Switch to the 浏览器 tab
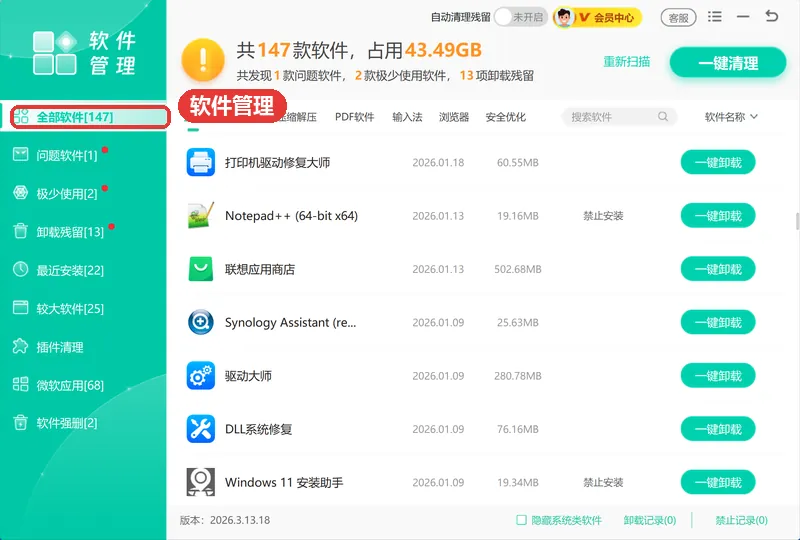The width and height of the screenshot is (800, 540). [454, 117]
